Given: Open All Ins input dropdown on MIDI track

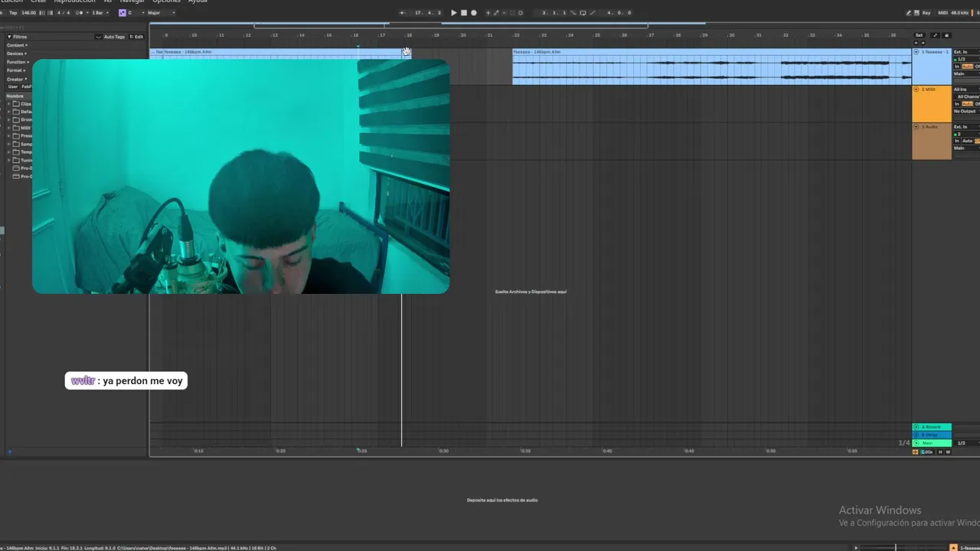Looking at the screenshot, I should coord(966,90).
